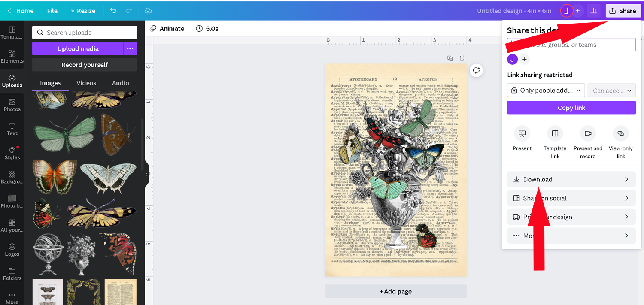644x305 pixels.
Task: Collapse the side panel with the handle
Action: click(146, 174)
